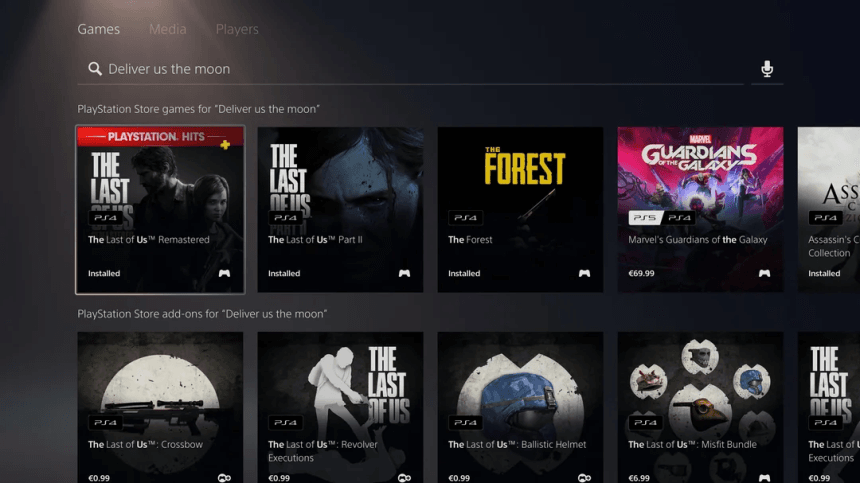860x483 pixels.
Task: Open the Revolver Executions add-on tile
Action: point(340,407)
